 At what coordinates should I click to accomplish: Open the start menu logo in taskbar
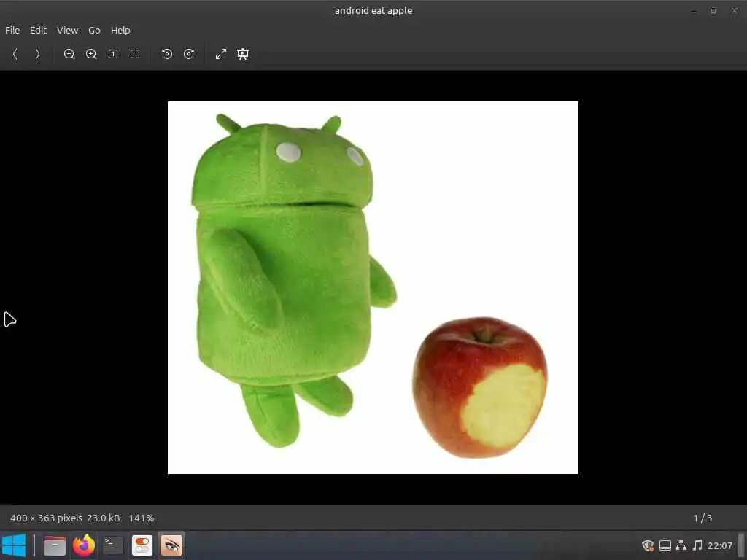click(14, 545)
